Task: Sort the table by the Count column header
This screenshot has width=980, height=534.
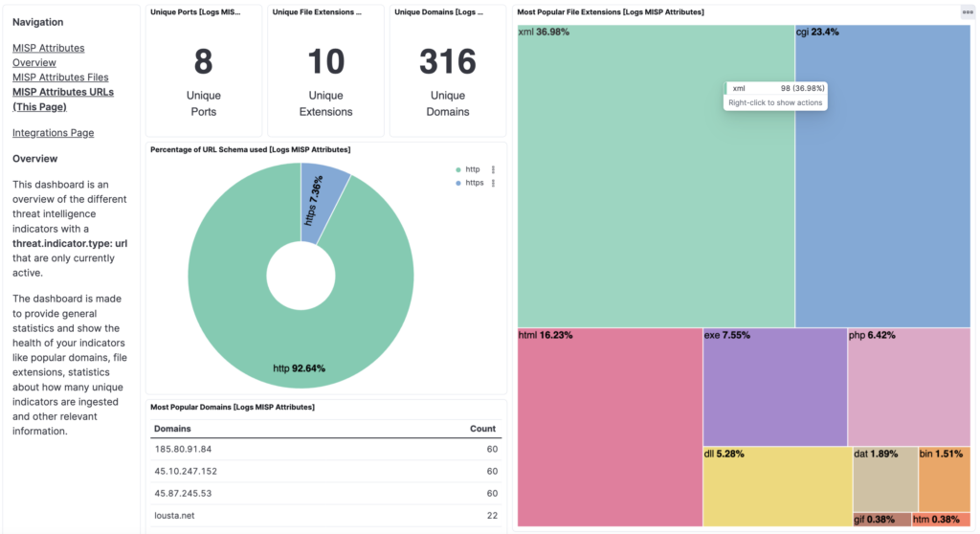Action: coord(483,429)
